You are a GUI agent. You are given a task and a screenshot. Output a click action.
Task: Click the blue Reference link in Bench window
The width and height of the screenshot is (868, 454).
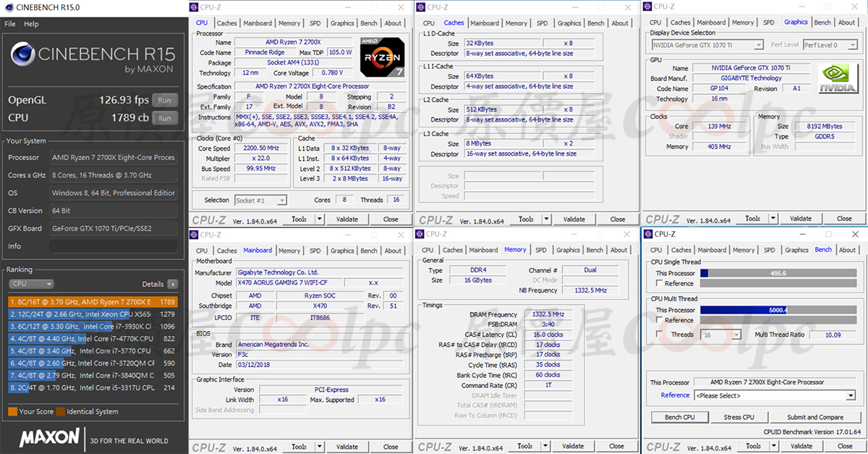click(675, 395)
